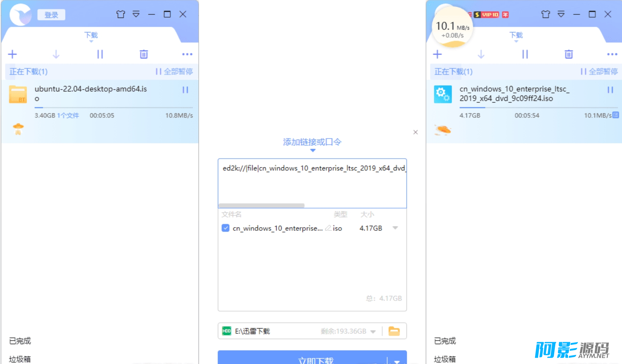Open three-dots more menu in left window
622x364 pixels.
pos(187,54)
